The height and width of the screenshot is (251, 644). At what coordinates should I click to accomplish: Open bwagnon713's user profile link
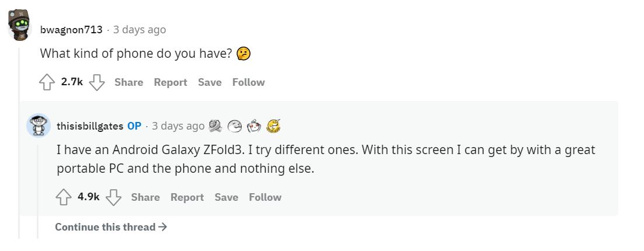(x=71, y=30)
